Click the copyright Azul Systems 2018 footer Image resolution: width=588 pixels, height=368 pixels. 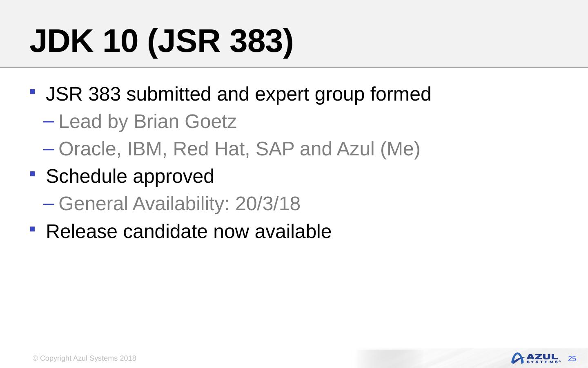click(85, 358)
